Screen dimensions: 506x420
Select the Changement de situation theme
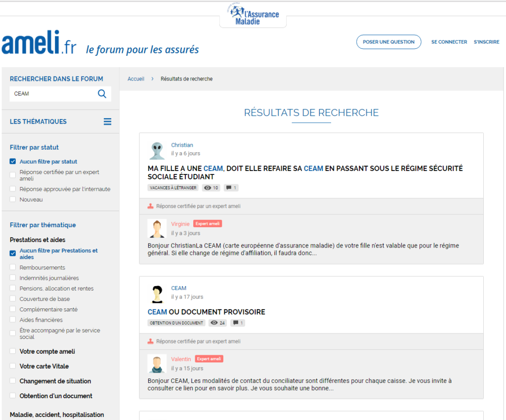[13, 381]
